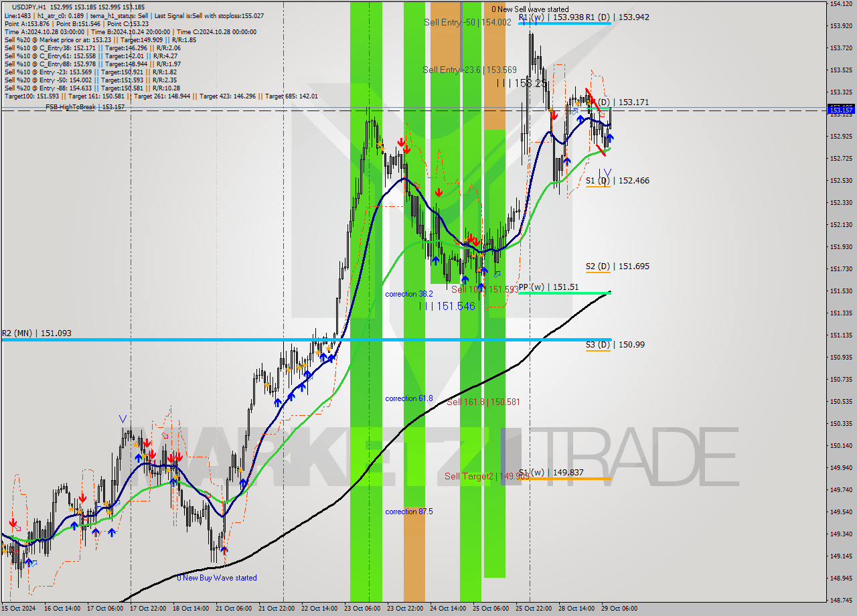Click the 'Sell %10 @ C_Entry61: 152.558' row
This screenshot has width=857, height=616.
pos(91,56)
